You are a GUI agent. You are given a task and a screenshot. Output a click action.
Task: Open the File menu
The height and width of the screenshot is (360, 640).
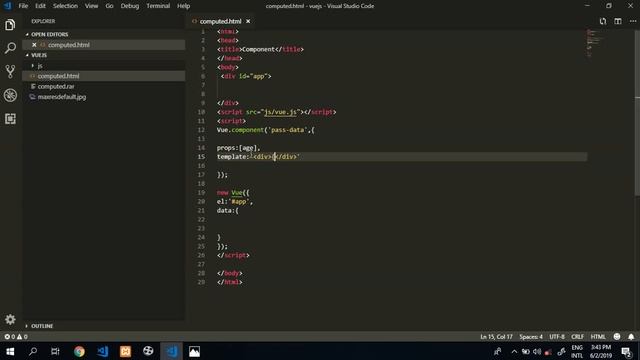coord(23,6)
